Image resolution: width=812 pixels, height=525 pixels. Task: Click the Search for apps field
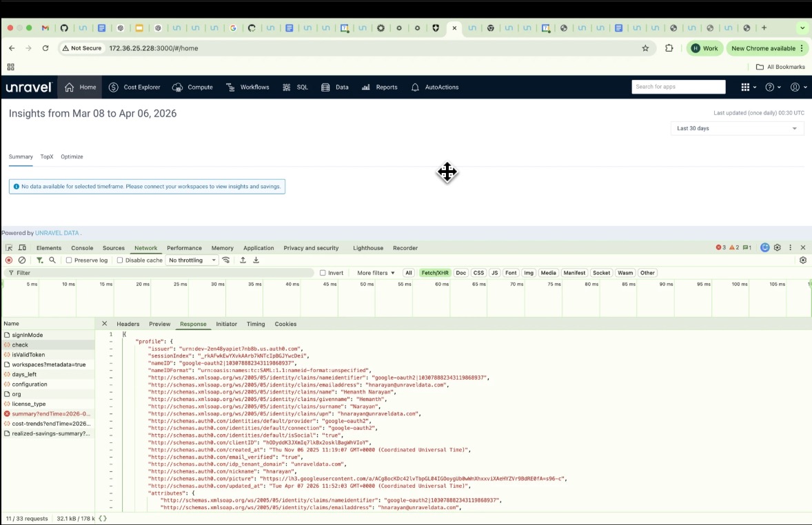(678, 87)
